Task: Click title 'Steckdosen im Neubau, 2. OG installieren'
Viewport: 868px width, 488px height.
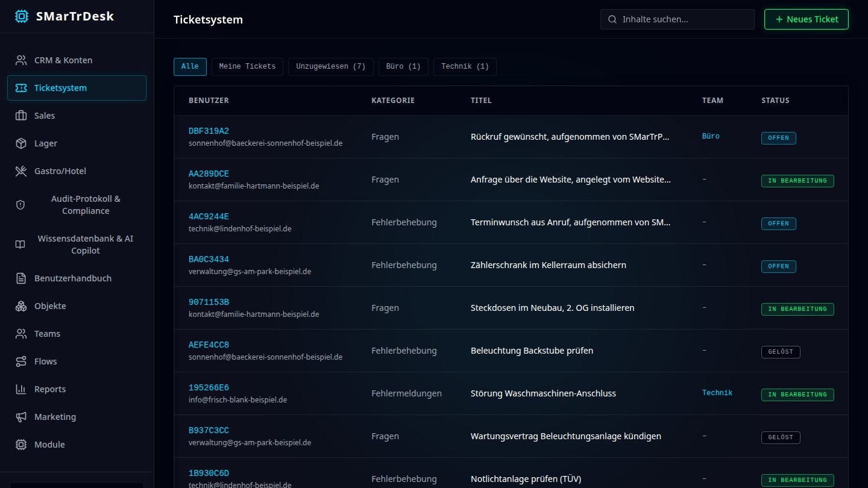Action: (552, 308)
